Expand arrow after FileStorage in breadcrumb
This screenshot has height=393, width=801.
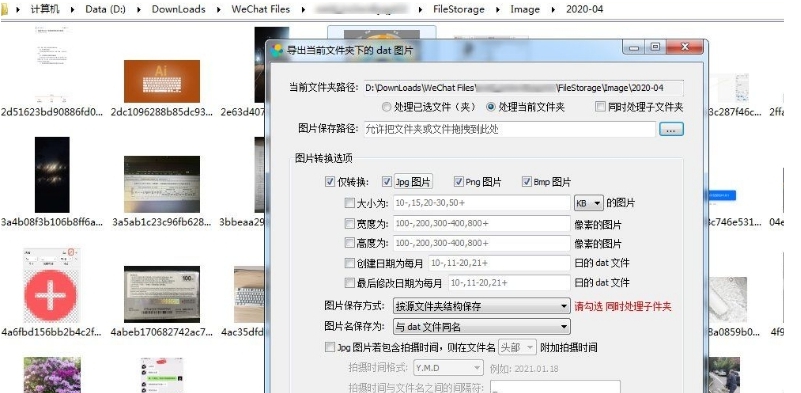point(498,9)
